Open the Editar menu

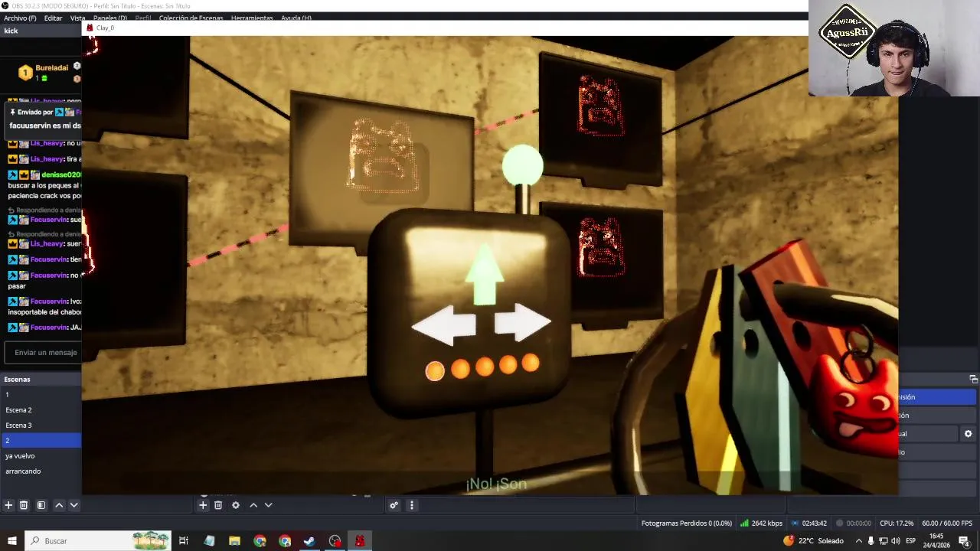(53, 18)
